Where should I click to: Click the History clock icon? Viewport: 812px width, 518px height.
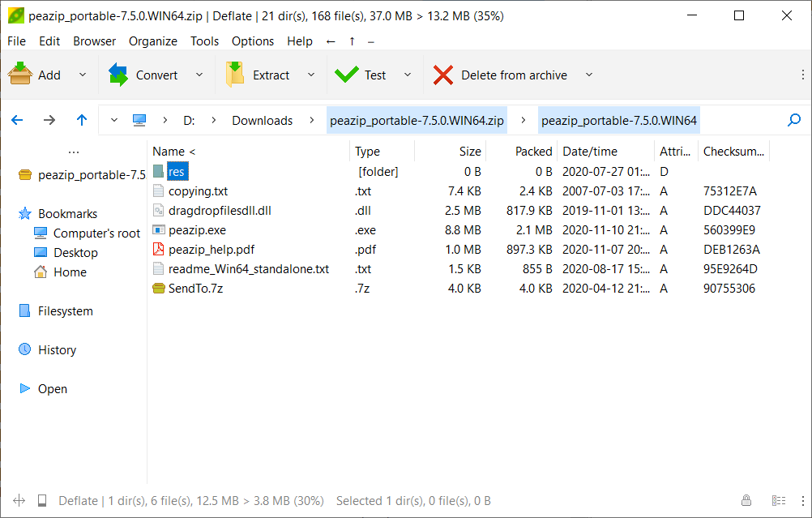click(24, 349)
